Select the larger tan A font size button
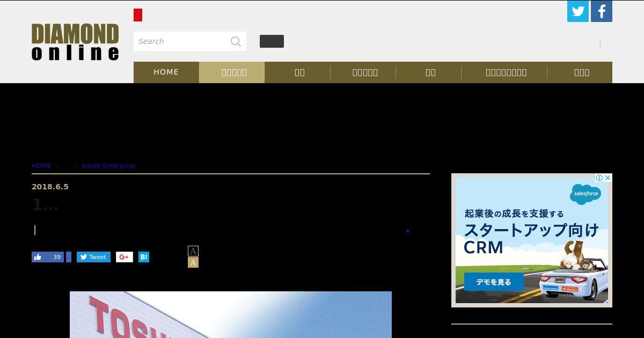The width and height of the screenshot is (644, 338). tap(193, 262)
